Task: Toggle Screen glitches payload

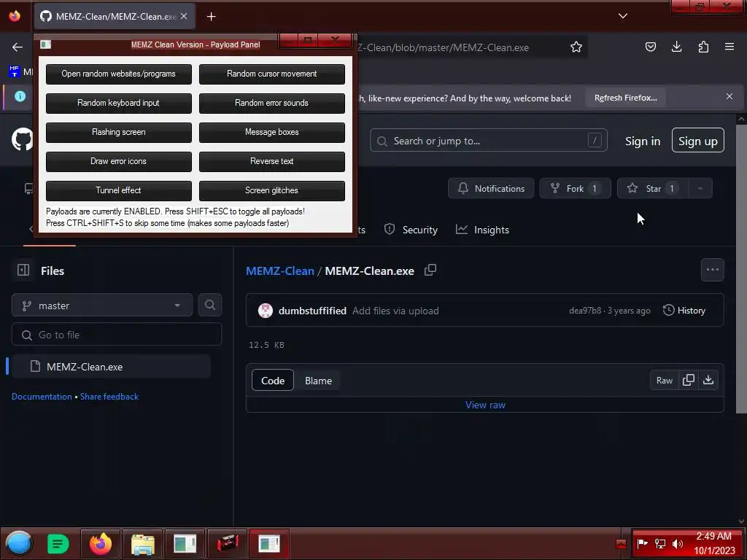Action: [271, 190]
